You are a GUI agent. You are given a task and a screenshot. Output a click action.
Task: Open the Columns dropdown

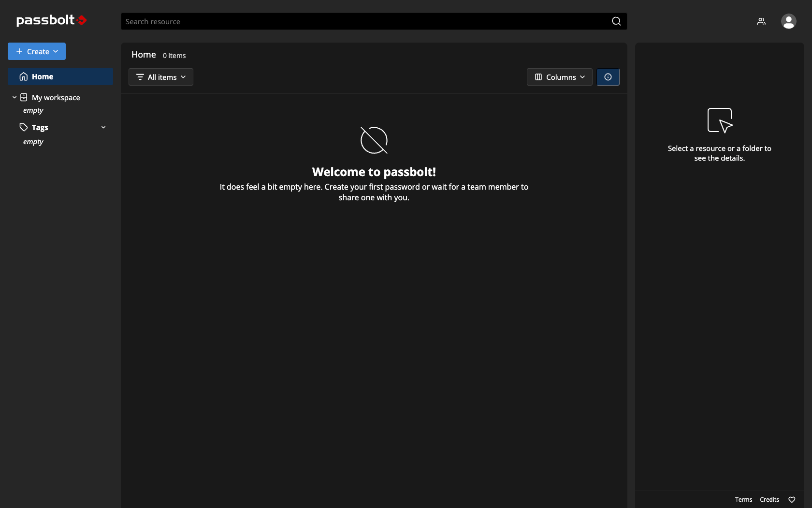click(x=559, y=77)
